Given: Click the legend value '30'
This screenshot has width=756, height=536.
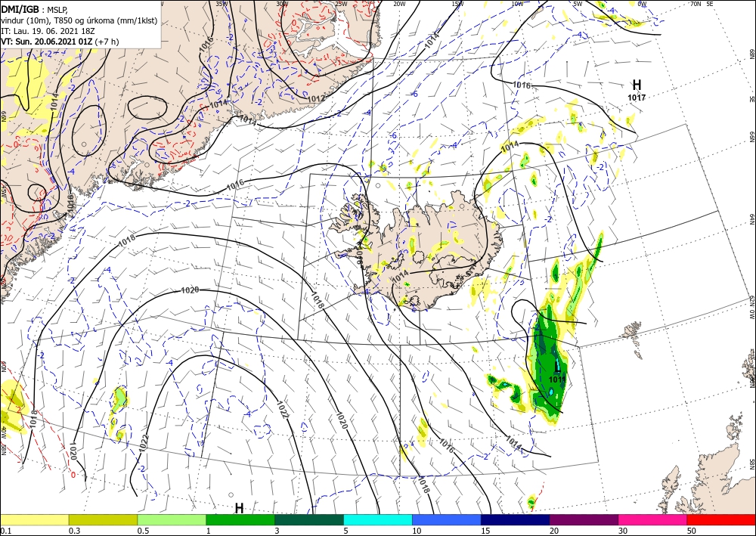Looking at the screenshot, I should point(623,531).
